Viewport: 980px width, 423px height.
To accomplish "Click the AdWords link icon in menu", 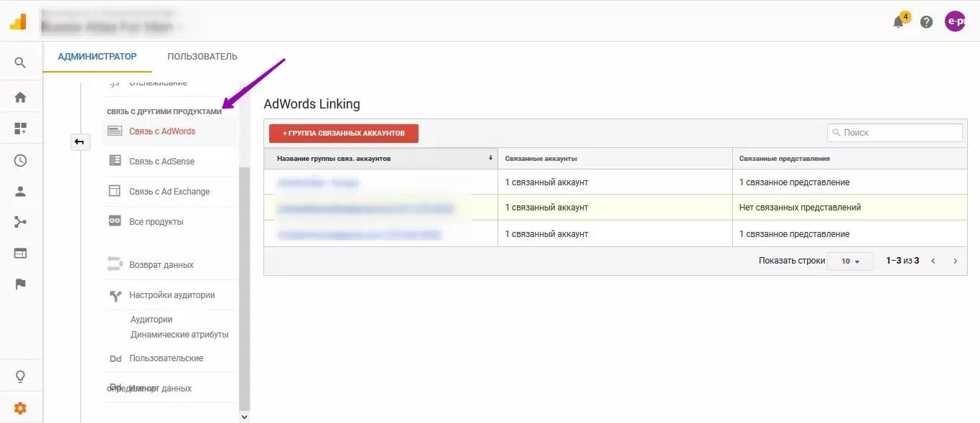I will click(x=115, y=131).
